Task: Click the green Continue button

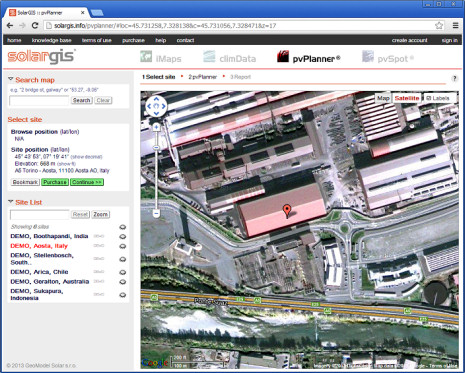Action: click(x=87, y=182)
